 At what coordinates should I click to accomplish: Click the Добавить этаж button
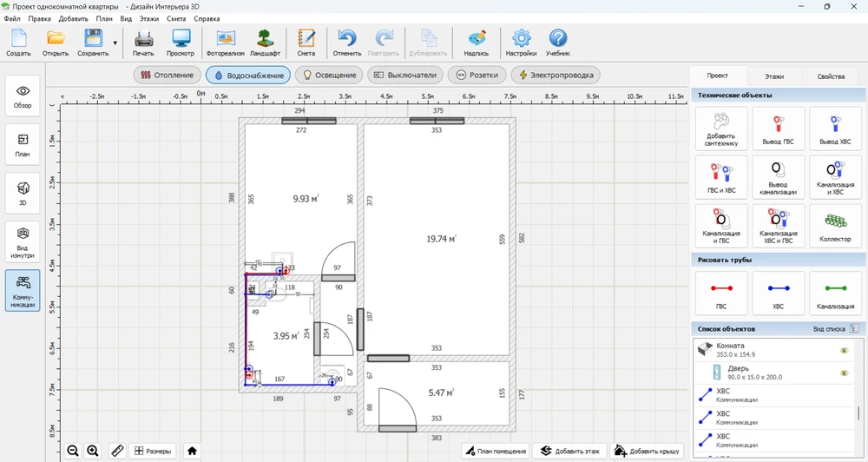(568, 451)
